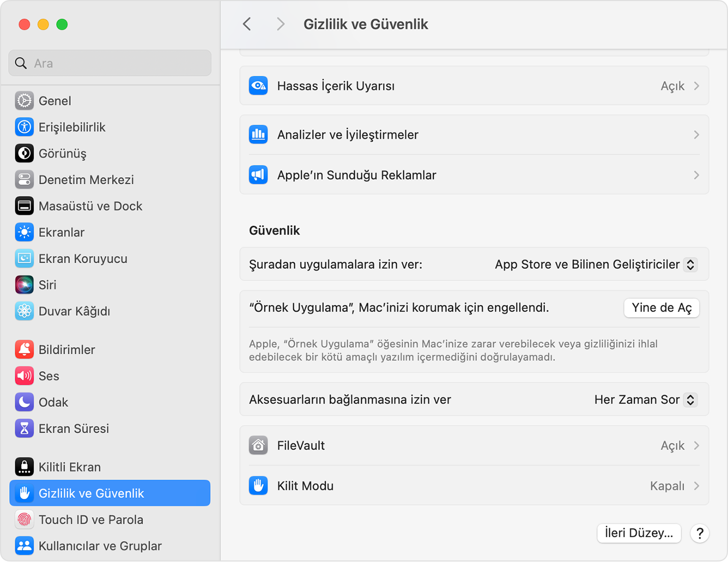Click the Aksesuarların bağlanmasına izin ver label
The width and height of the screenshot is (728, 562).
(350, 400)
